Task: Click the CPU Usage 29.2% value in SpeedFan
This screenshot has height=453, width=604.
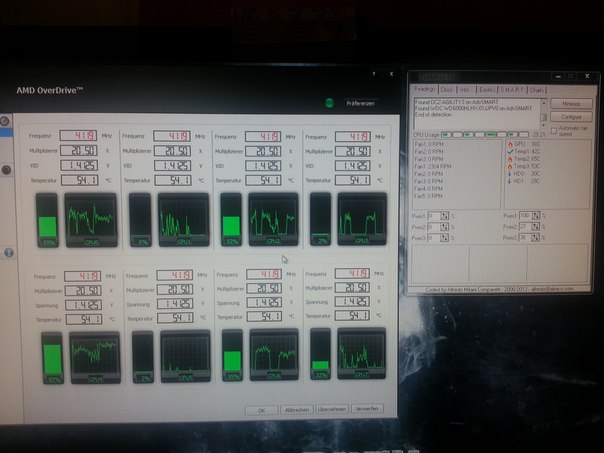Action: [x=539, y=135]
